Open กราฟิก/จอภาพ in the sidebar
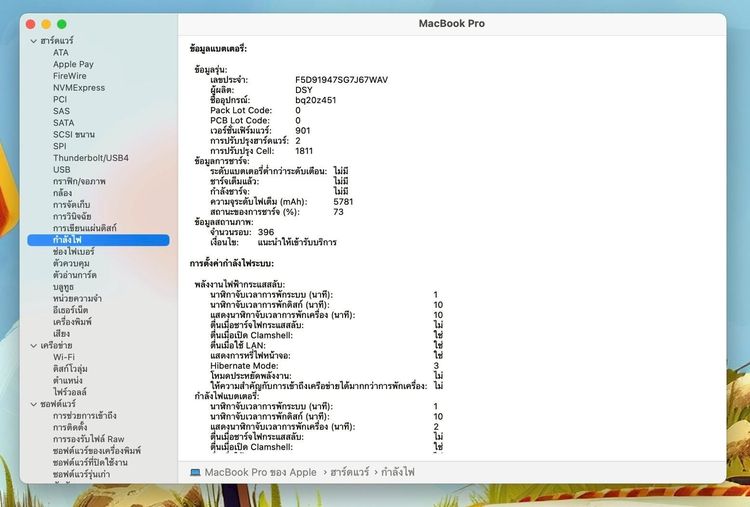The height and width of the screenshot is (507, 750). 79,181
